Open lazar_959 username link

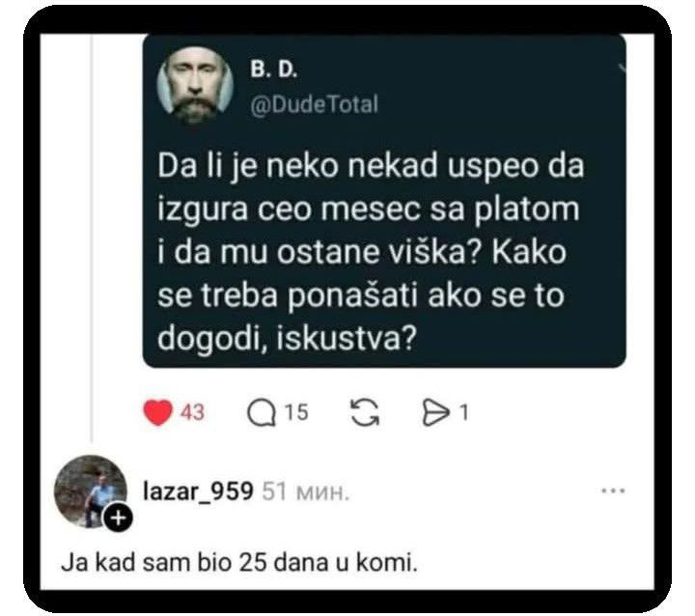[198, 491]
